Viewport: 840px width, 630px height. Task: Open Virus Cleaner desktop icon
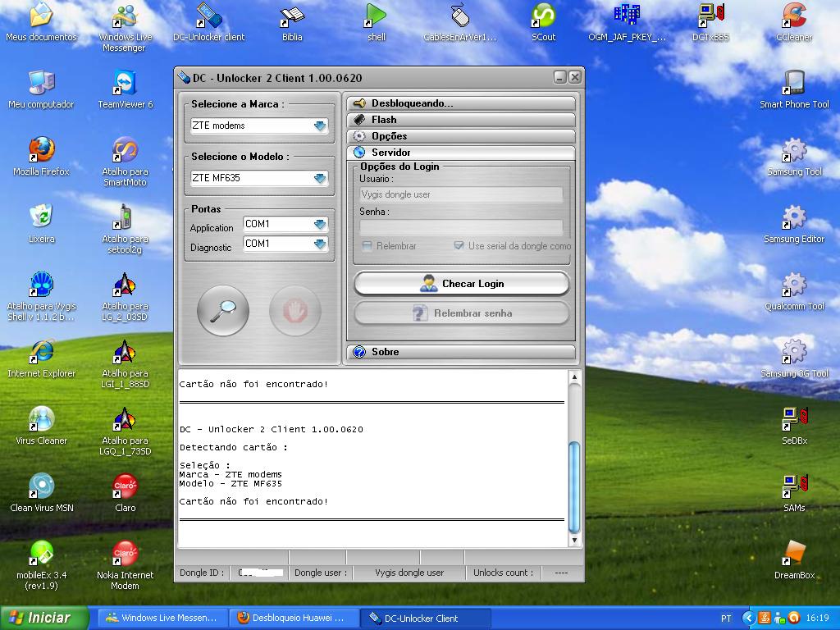(x=41, y=426)
